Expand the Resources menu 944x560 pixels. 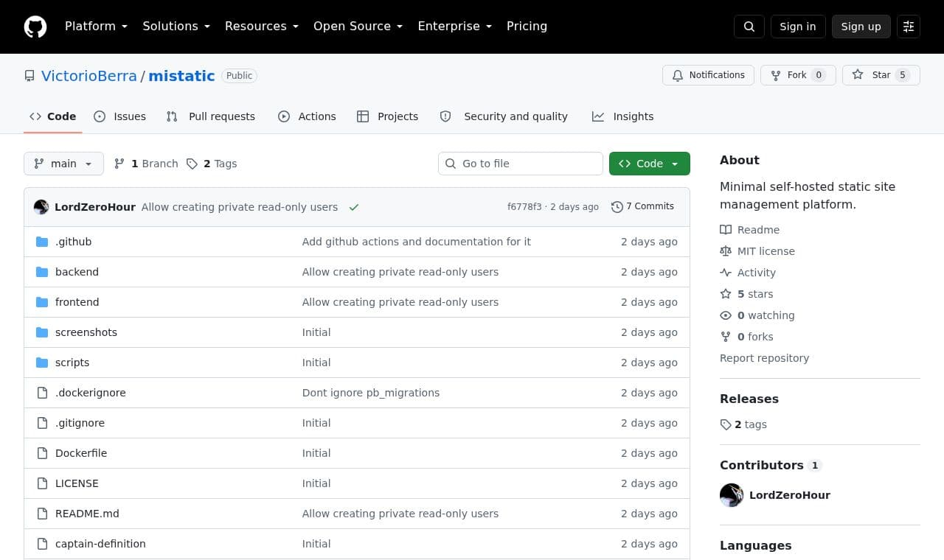(x=262, y=26)
